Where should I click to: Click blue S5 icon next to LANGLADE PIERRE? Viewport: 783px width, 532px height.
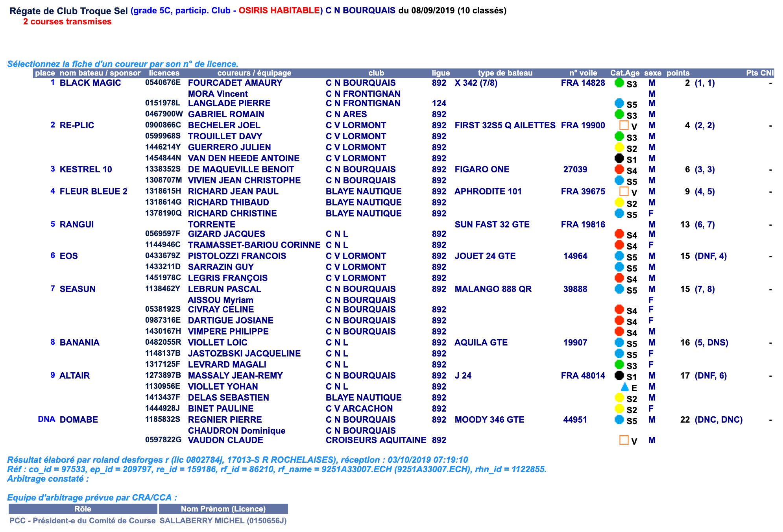point(619,103)
